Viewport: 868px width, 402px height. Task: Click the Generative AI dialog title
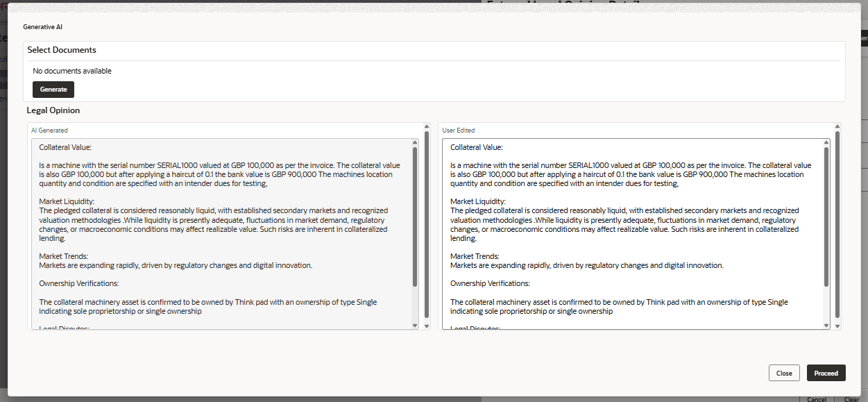tap(42, 26)
